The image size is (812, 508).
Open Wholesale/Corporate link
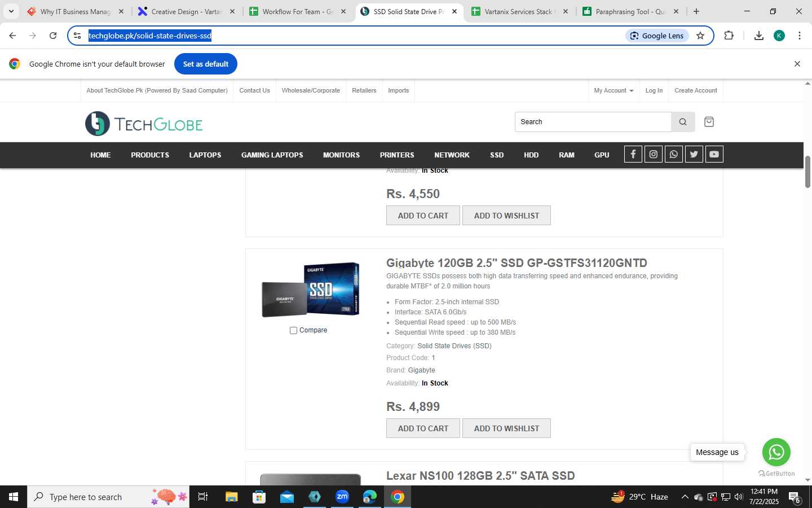(x=311, y=90)
